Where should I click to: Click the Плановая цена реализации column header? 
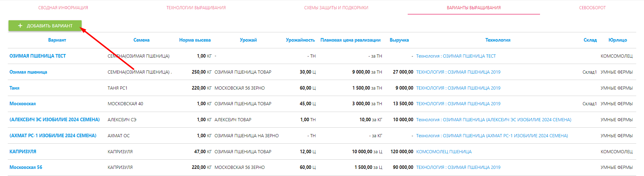click(x=350, y=40)
